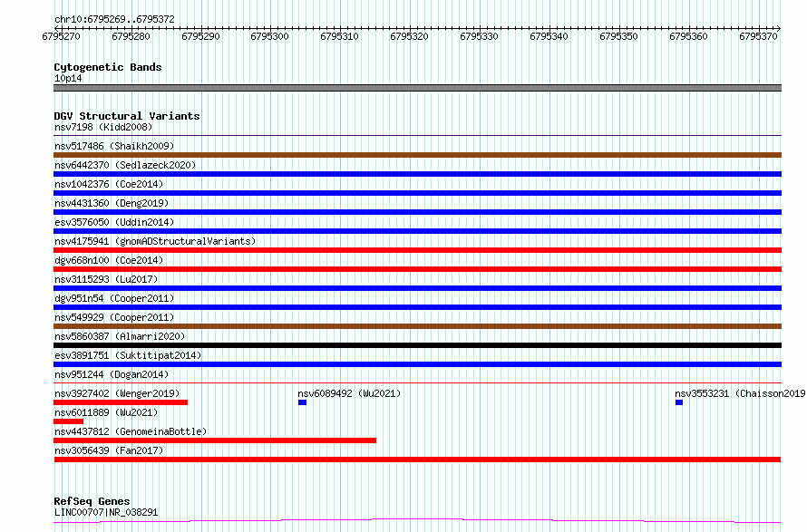Select the nsv517486 (Shaikh2009) brown bar

click(x=417, y=155)
